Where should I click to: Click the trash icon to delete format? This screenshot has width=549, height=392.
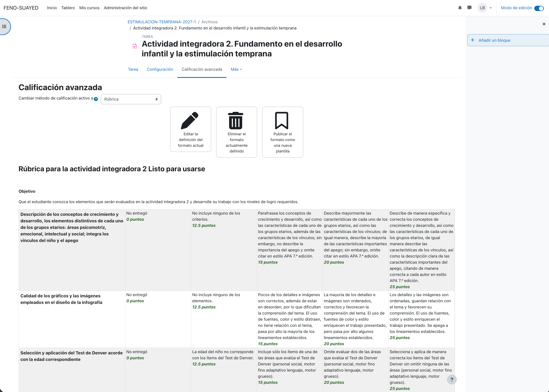236,120
